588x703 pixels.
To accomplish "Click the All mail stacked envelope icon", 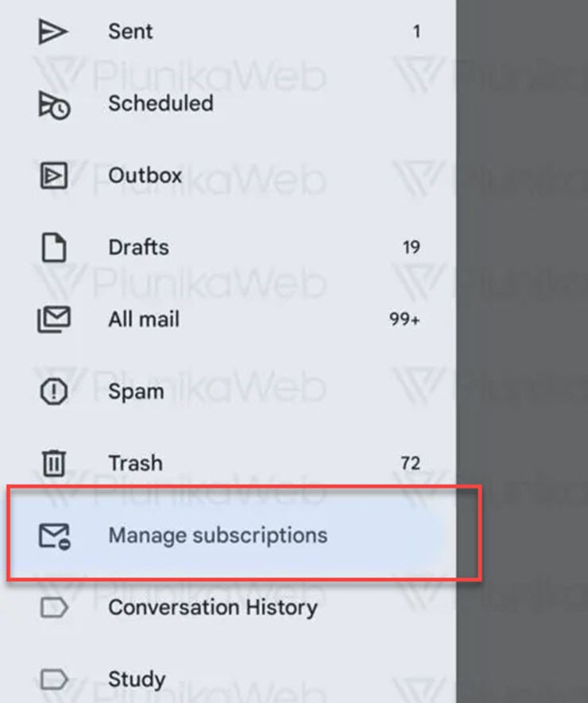I will tap(54, 319).
